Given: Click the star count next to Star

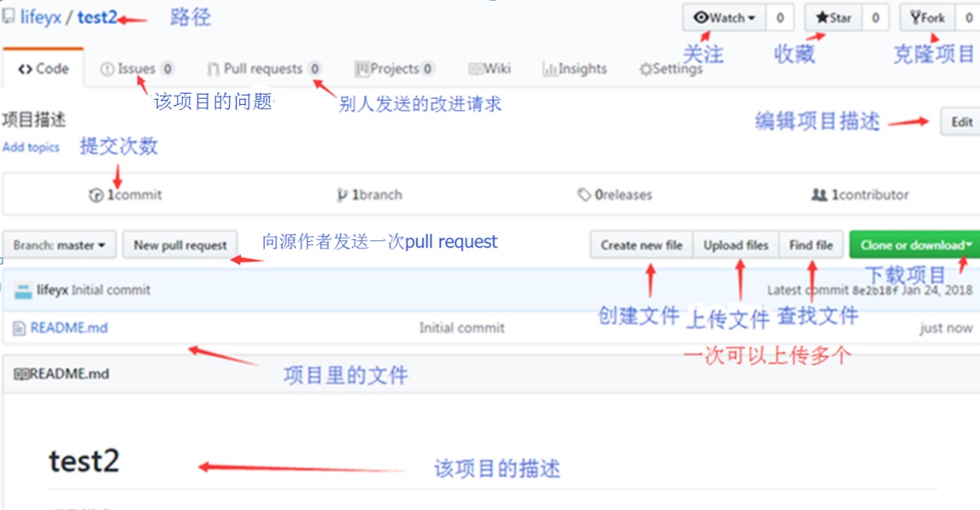Looking at the screenshot, I should pyautogui.click(x=875, y=17).
